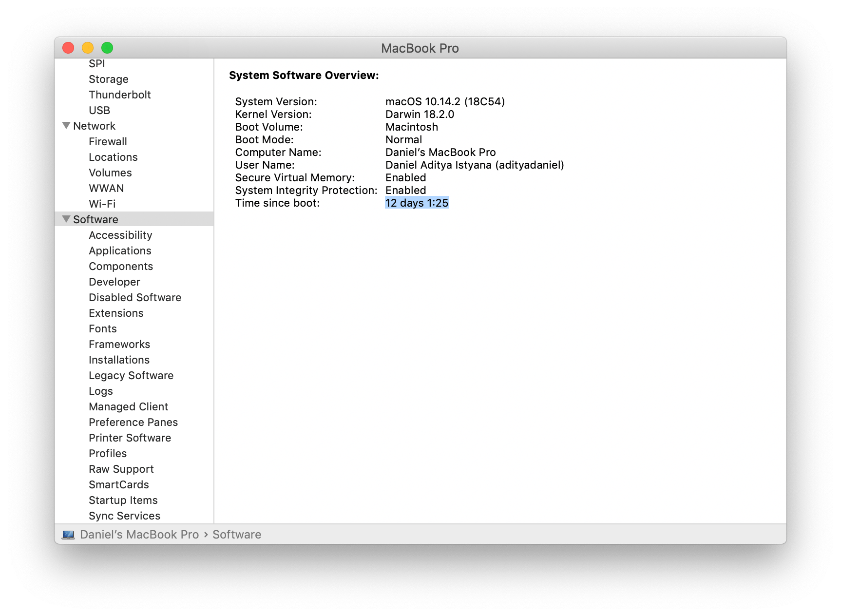841x616 pixels.
Task: Select USB in the hardware list
Action: point(99,110)
